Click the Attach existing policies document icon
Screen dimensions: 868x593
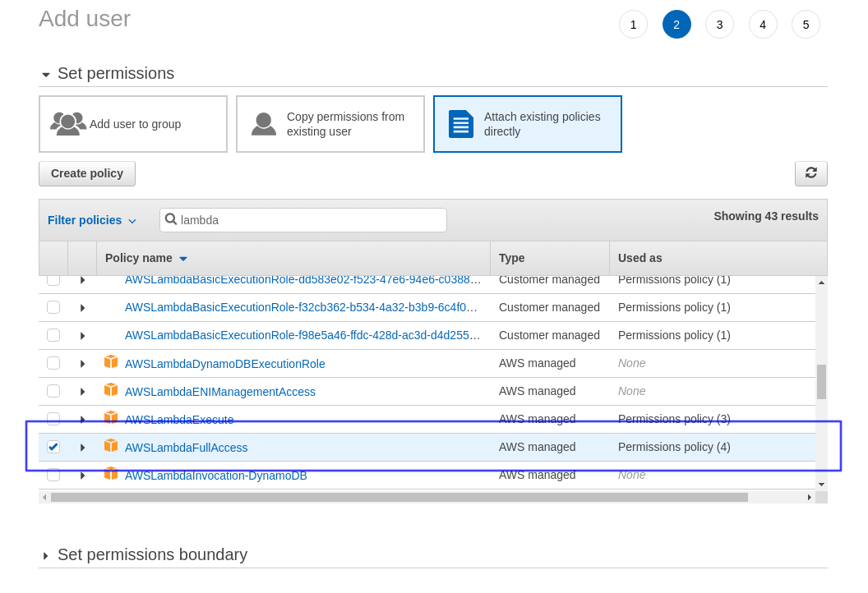[x=460, y=124]
